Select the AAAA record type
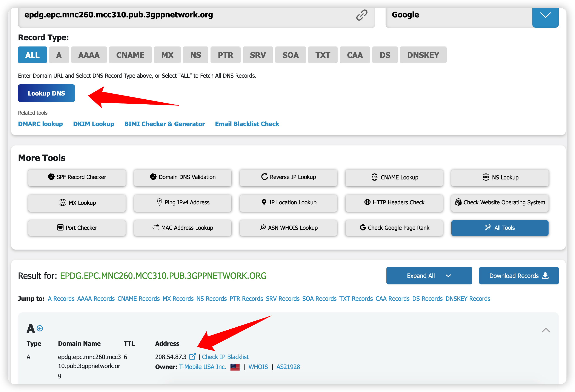This screenshot has height=392, width=575. point(89,55)
